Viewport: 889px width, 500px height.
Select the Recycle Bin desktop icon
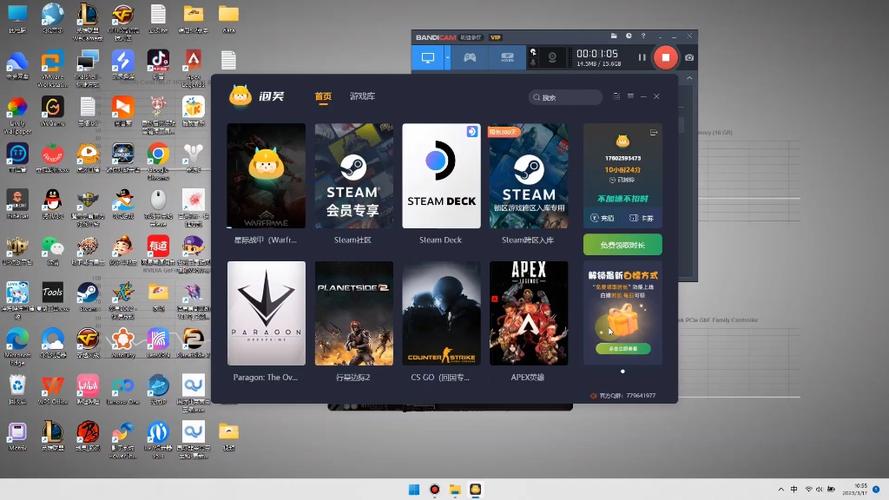coord(17,386)
